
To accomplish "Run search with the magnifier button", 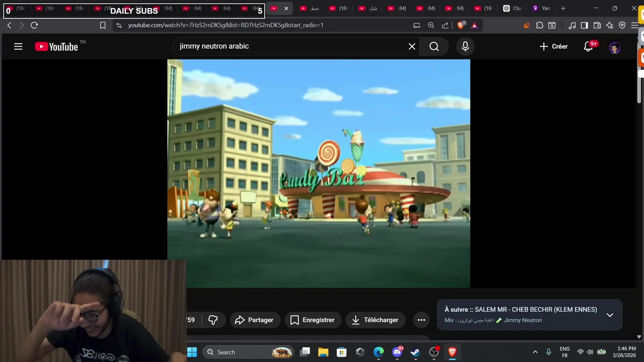I will coord(434,46).
